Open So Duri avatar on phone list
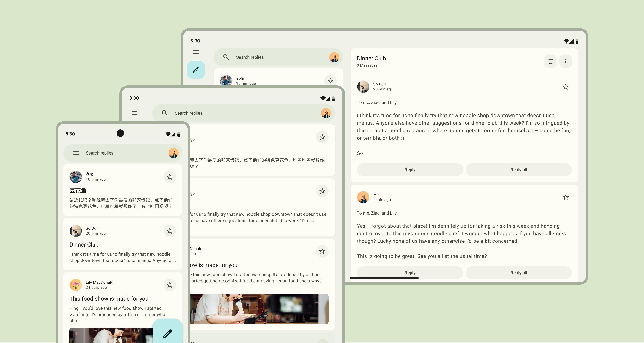This screenshot has height=343, width=644. point(76,231)
